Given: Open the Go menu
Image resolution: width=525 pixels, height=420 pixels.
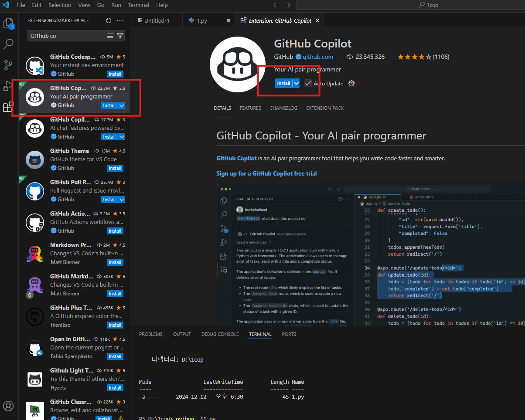Looking at the screenshot, I should point(101,5).
